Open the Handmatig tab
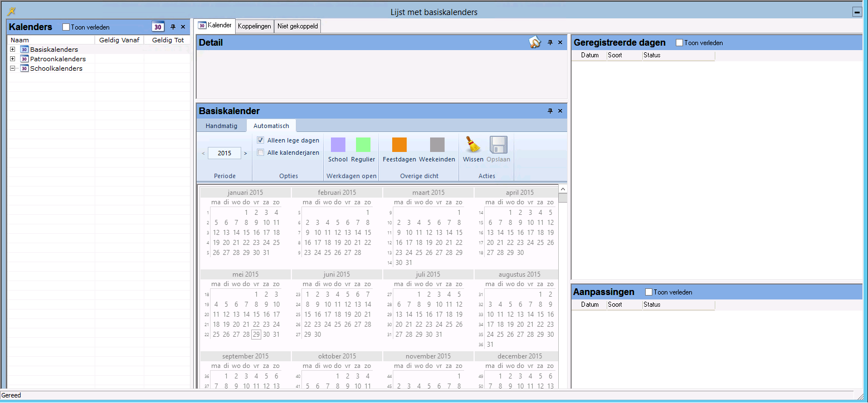The width and height of the screenshot is (868, 403). [221, 126]
